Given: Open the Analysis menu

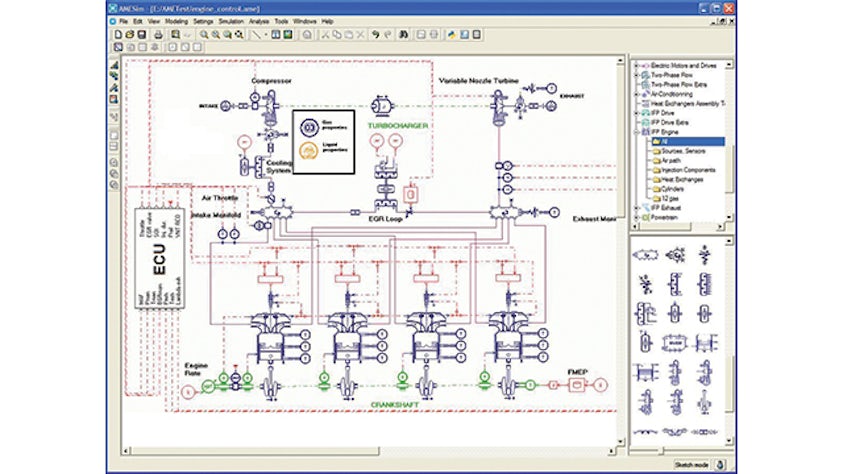Looking at the screenshot, I should coord(259,21).
